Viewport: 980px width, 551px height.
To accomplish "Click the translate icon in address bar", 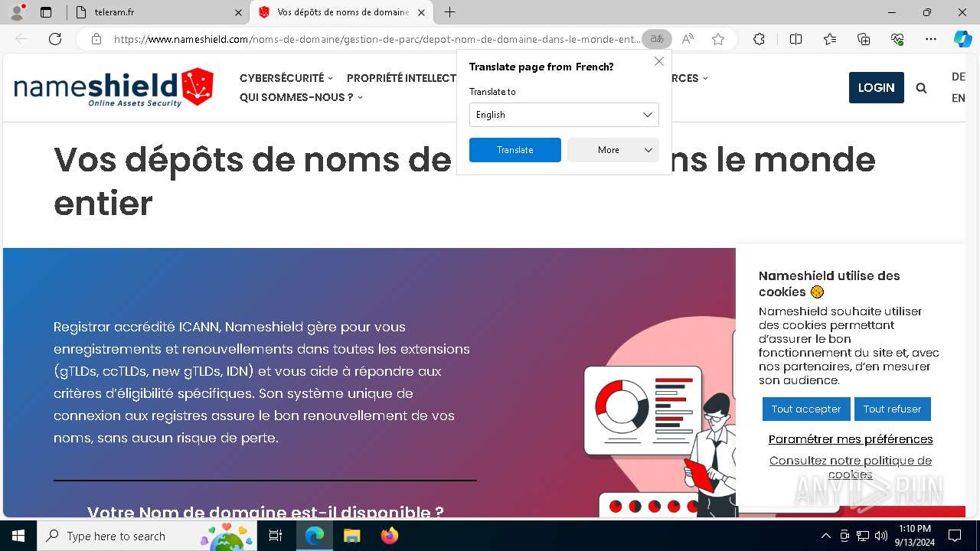I will (x=656, y=39).
